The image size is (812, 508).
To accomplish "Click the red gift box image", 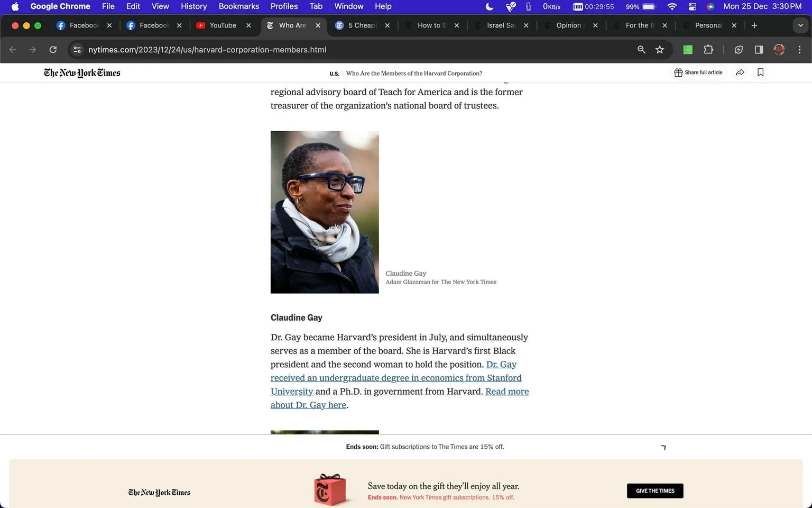I will (331, 489).
